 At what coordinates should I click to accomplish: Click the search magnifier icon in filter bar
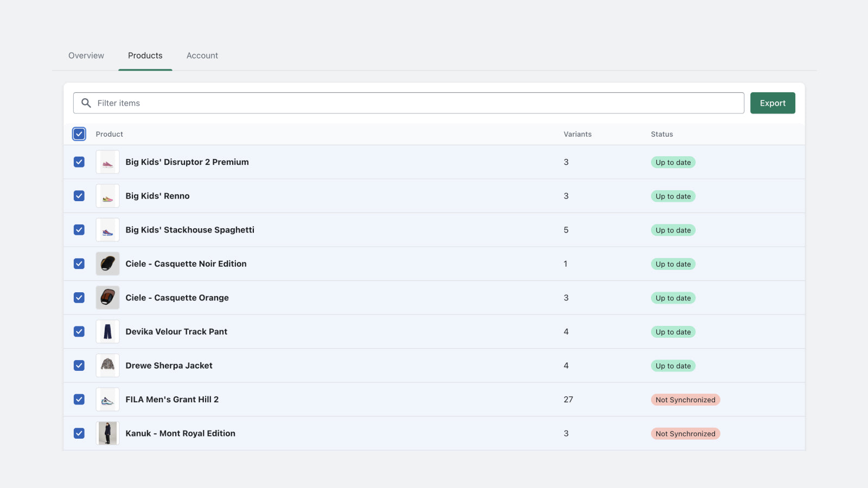[86, 103]
